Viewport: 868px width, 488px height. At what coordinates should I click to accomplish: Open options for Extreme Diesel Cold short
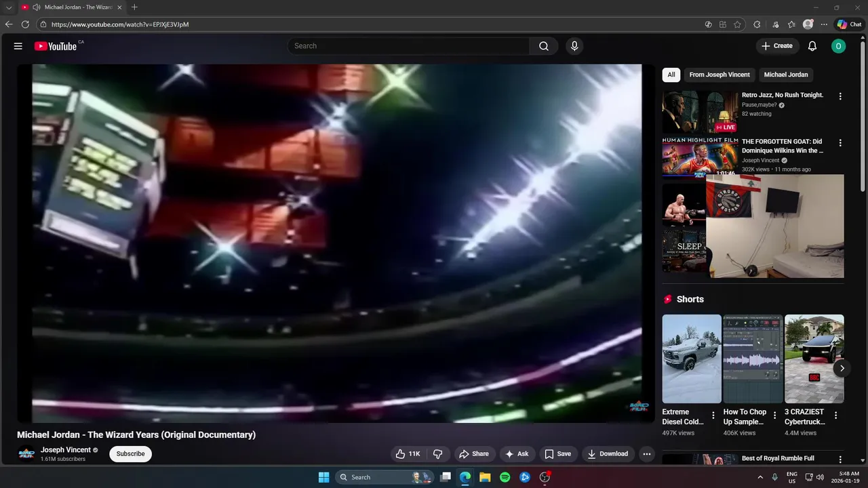pyautogui.click(x=713, y=415)
